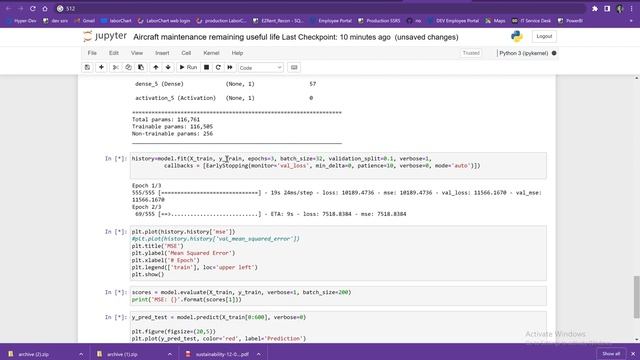Expand options for archive (2).zip download
This screenshot has width=640, height=360.
click(x=81, y=354)
